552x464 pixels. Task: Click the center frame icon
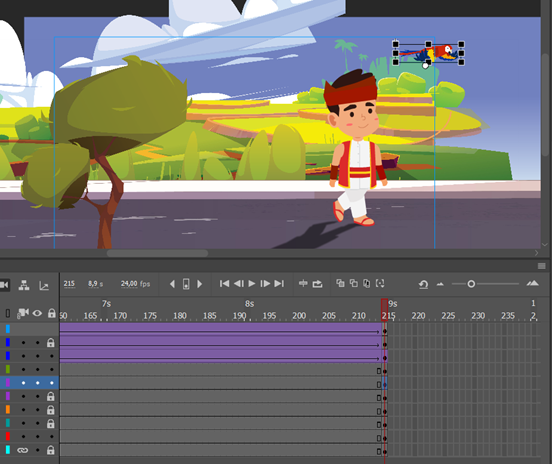tap(303, 283)
